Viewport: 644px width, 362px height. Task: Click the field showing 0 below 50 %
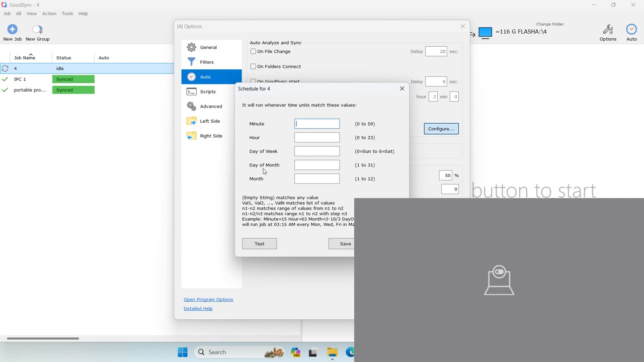pyautogui.click(x=450, y=189)
